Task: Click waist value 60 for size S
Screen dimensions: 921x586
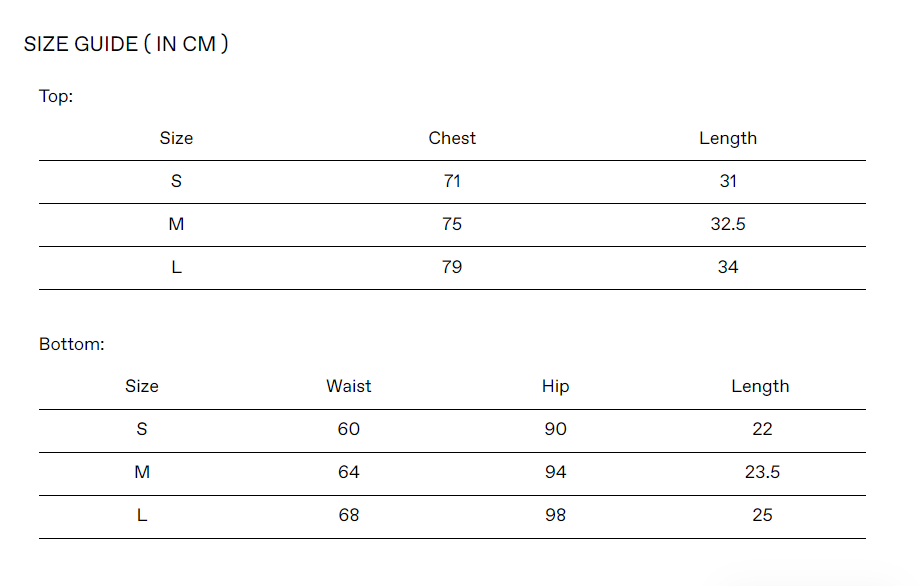Action: (x=349, y=429)
